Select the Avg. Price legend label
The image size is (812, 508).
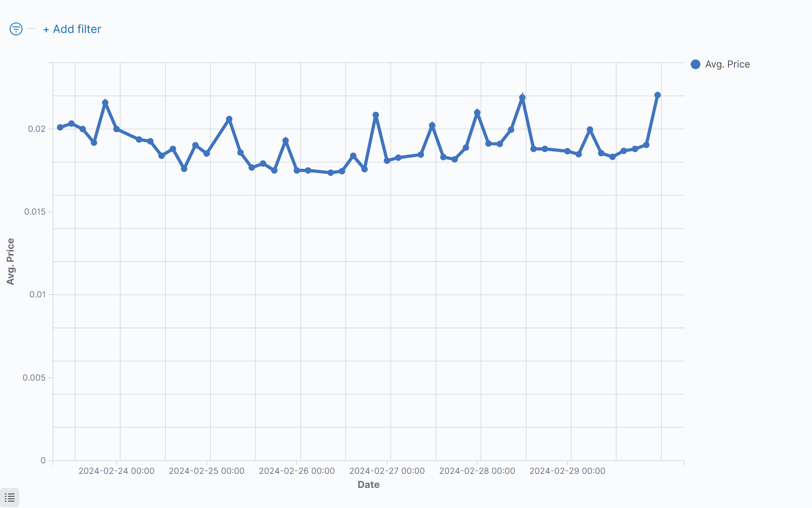coord(727,64)
